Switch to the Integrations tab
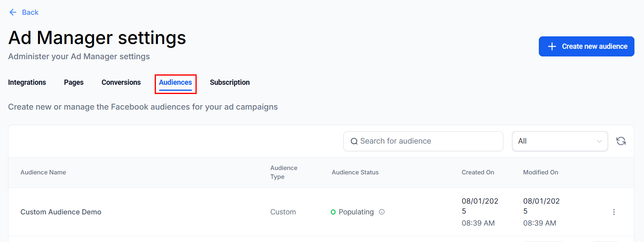Viewport: 644px width, 242px height. click(27, 82)
